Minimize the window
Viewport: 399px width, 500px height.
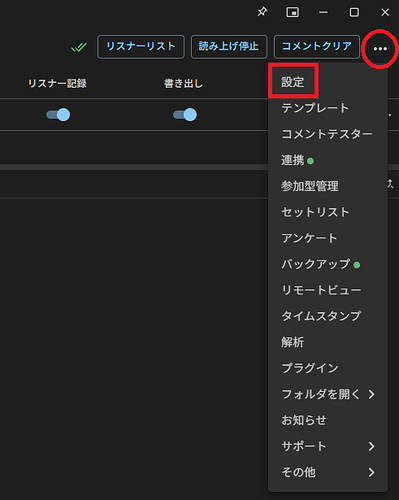[x=323, y=12]
